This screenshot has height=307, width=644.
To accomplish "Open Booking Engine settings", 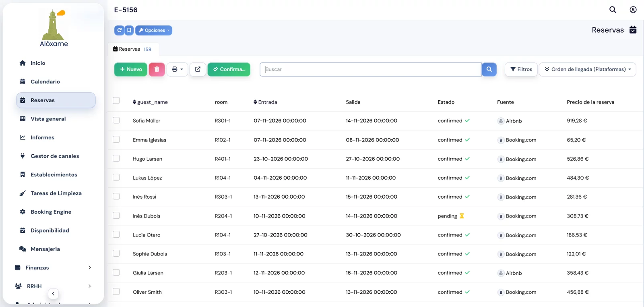I will pos(51,212).
